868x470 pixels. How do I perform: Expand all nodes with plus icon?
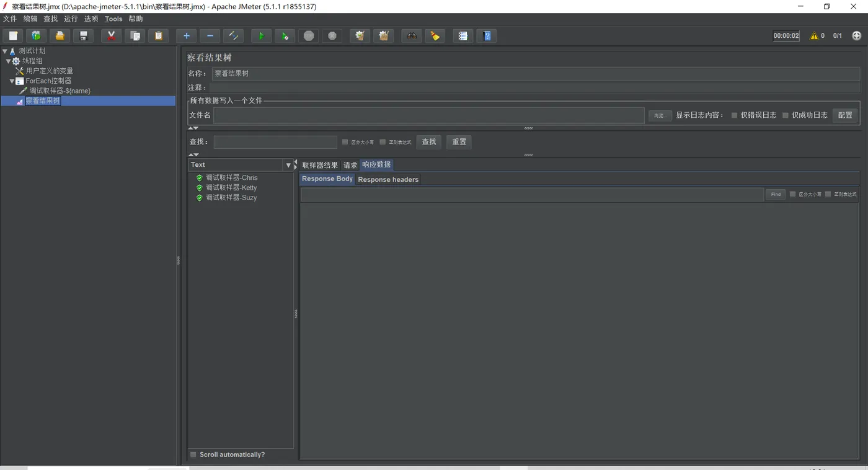pyautogui.click(x=186, y=36)
